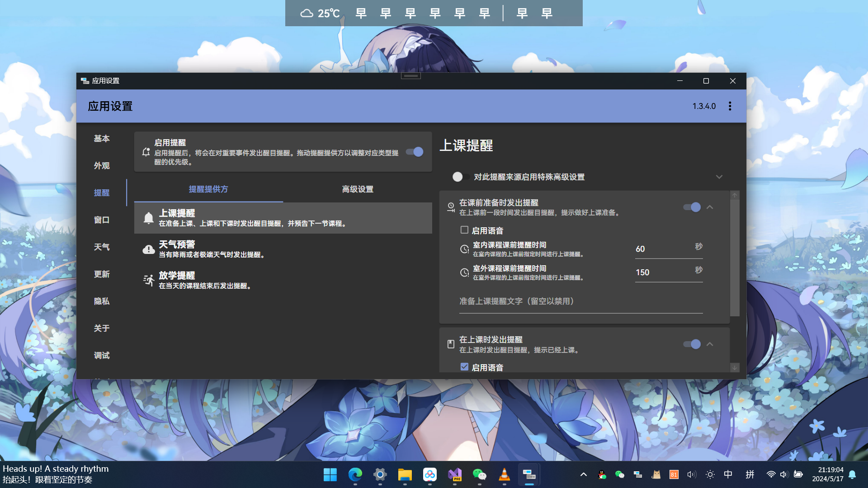Screen dimensions: 868x488
Task: Click the cloud weather icon showing 25℃
Action: point(307,13)
